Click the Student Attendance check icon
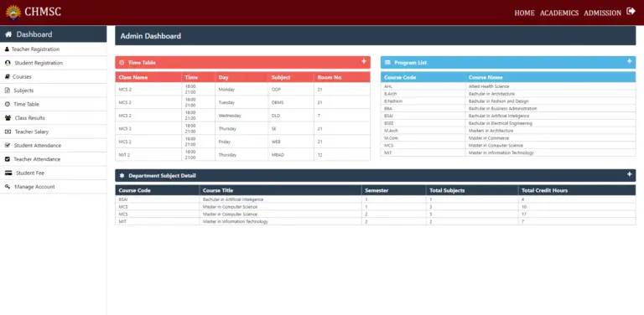 8,146
